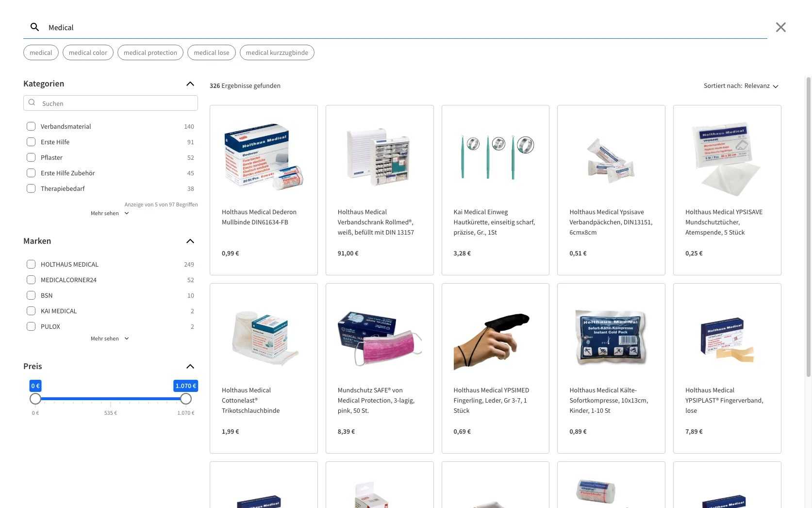Filter by MEDICALCORNER24 brand
The height and width of the screenshot is (508, 812).
click(x=31, y=280)
